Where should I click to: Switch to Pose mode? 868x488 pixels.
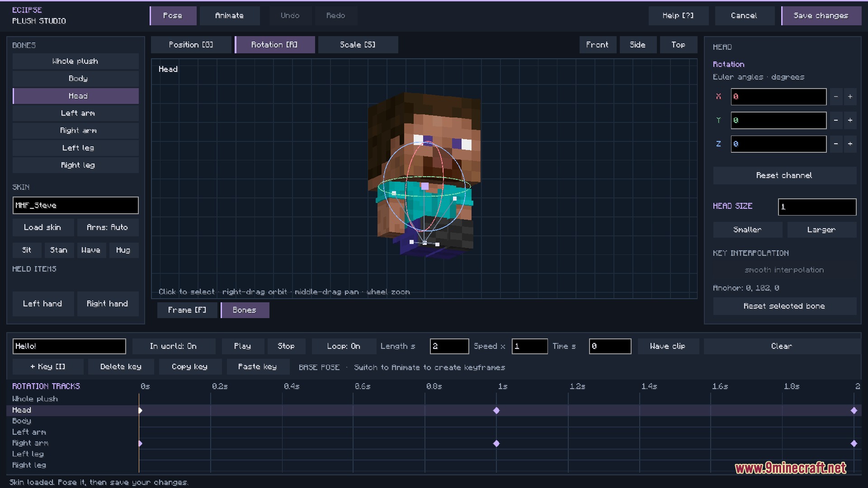pos(173,16)
